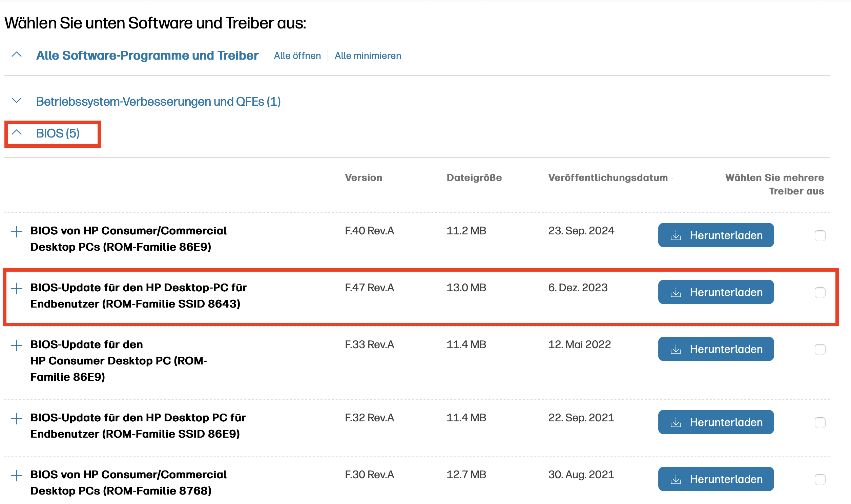Click plus icon beside F.40 Rev.A BIOS
The image size is (851, 504).
[x=16, y=232]
